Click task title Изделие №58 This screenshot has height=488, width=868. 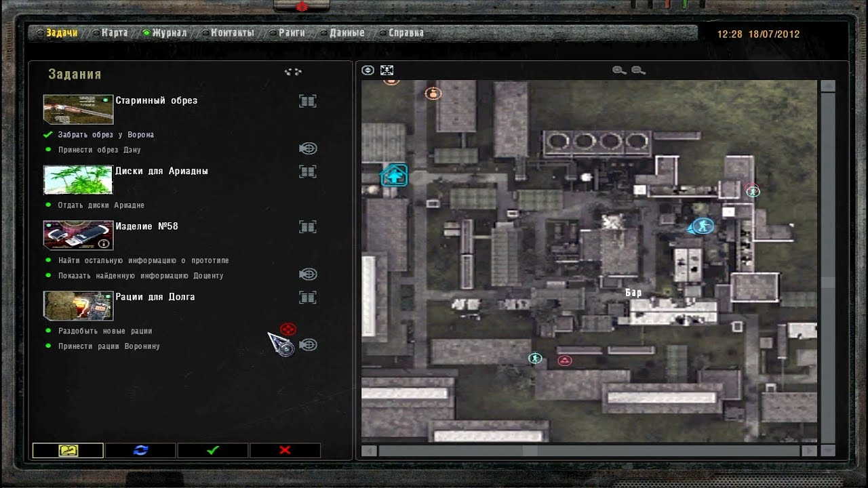coord(147,226)
